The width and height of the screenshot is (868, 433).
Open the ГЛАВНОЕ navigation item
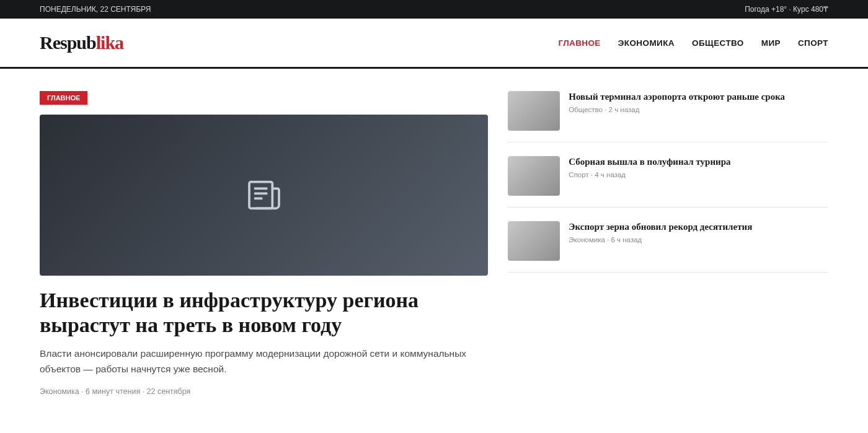[579, 43]
